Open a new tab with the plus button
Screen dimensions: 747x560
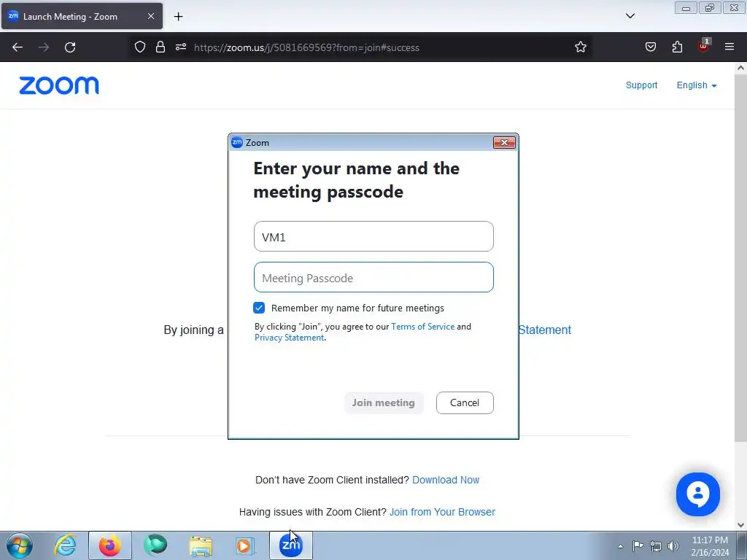pos(178,17)
